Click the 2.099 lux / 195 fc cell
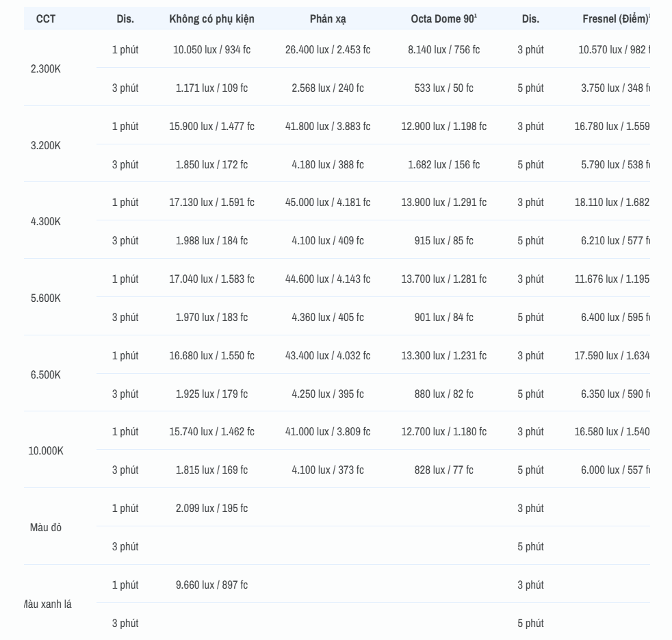Screen dimensions: 672x640 [x=211, y=508]
